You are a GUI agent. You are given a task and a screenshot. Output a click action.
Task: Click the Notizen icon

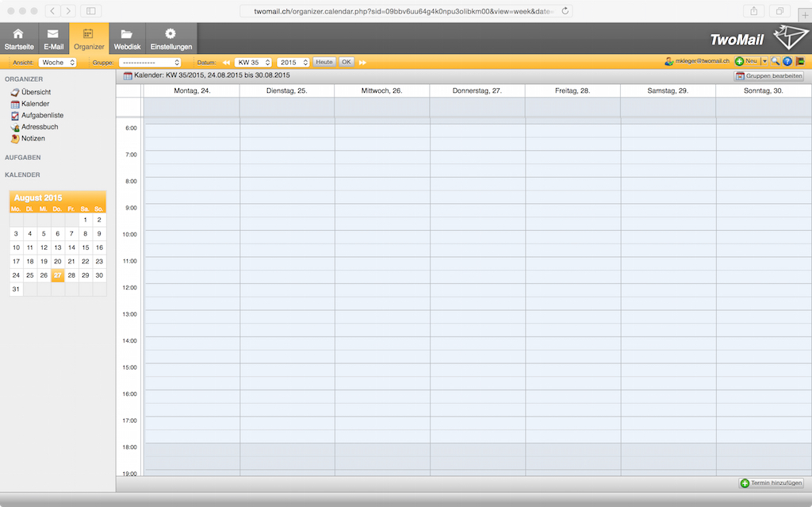(x=15, y=139)
